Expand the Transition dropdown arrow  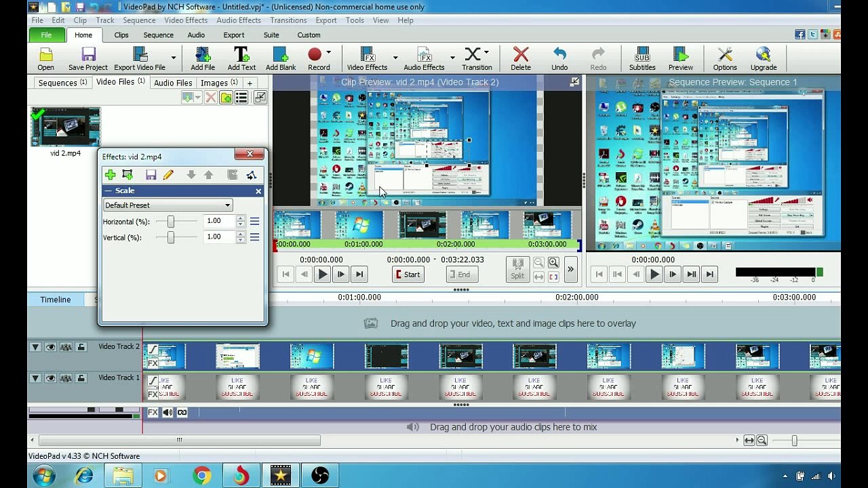[x=486, y=53]
